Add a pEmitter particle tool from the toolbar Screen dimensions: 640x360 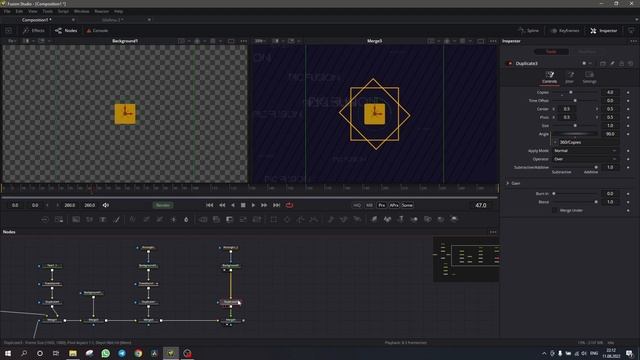click(331, 220)
